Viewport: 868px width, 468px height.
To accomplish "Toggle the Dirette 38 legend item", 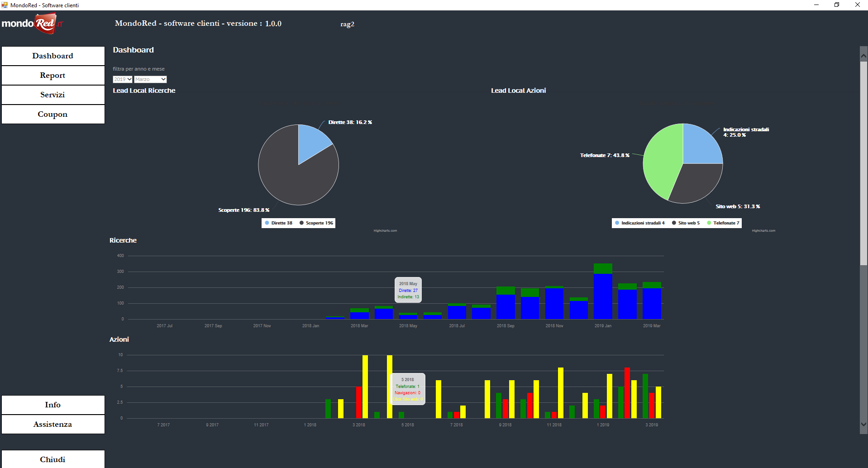I will click(x=279, y=223).
